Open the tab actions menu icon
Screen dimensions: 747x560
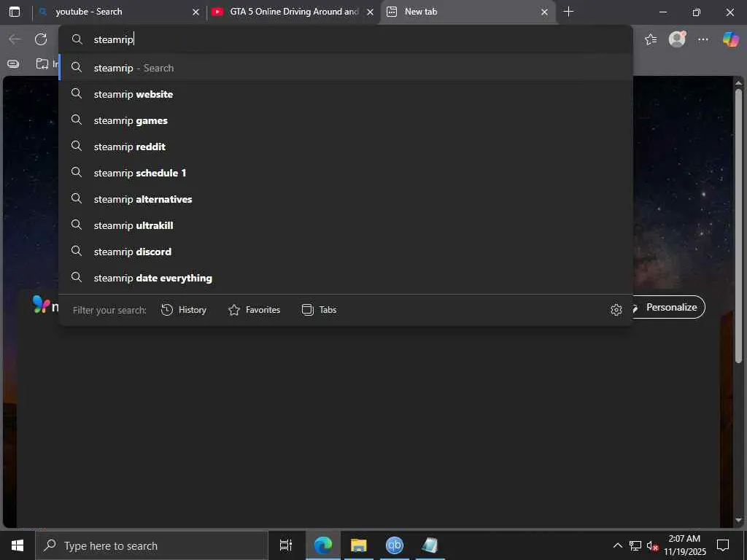point(15,12)
